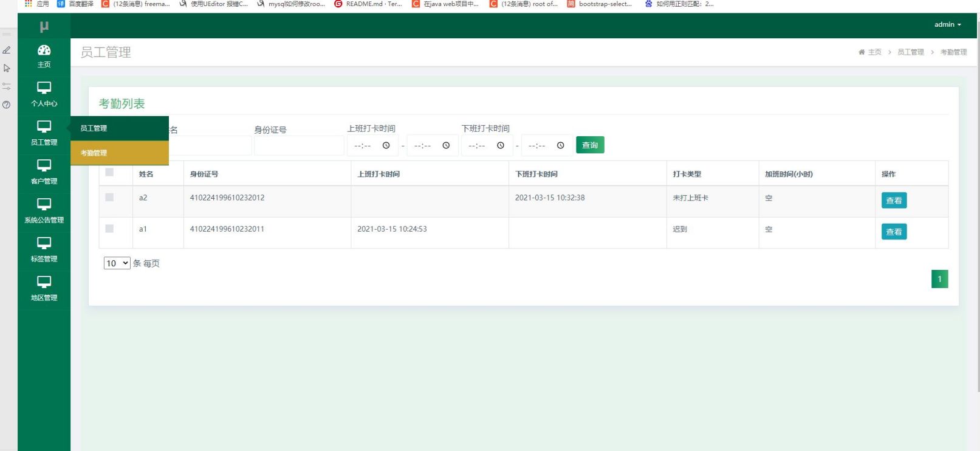Open clock picker for first 上班打卡时间 field
980x451 pixels.
pyautogui.click(x=386, y=145)
